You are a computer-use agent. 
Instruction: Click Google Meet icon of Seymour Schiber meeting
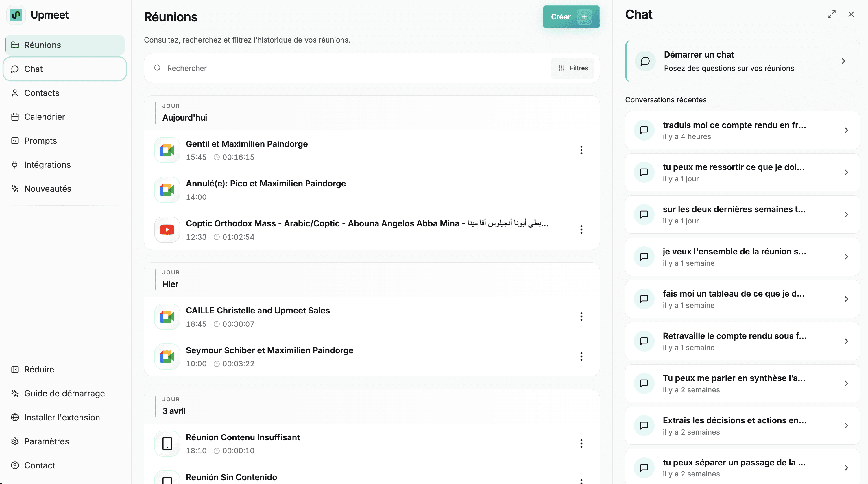pyautogui.click(x=167, y=356)
